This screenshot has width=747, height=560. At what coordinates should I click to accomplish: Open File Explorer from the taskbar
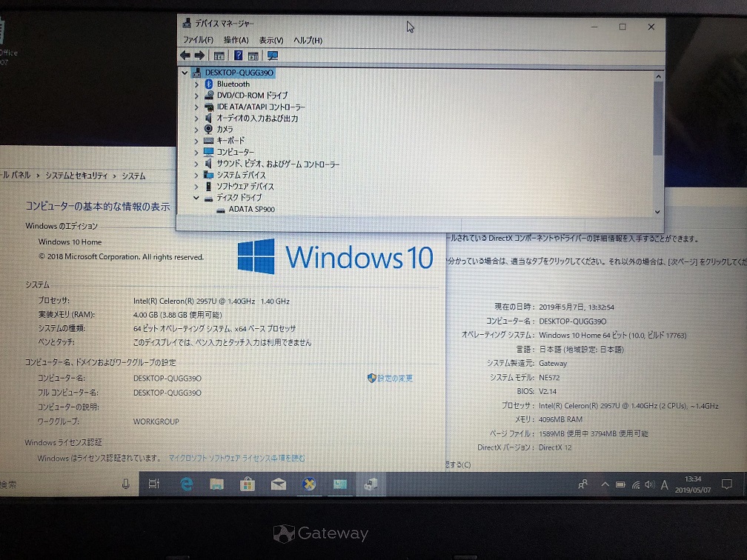(x=216, y=484)
